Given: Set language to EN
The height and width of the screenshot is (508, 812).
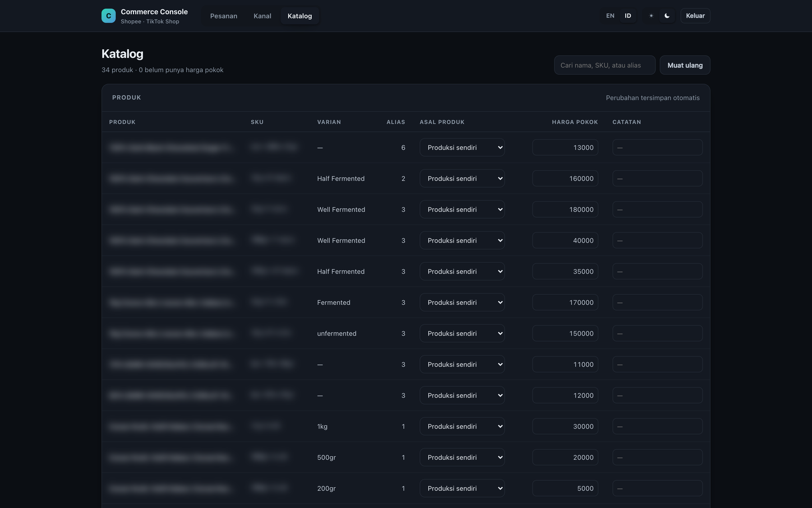Looking at the screenshot, I should pos(610,16).
